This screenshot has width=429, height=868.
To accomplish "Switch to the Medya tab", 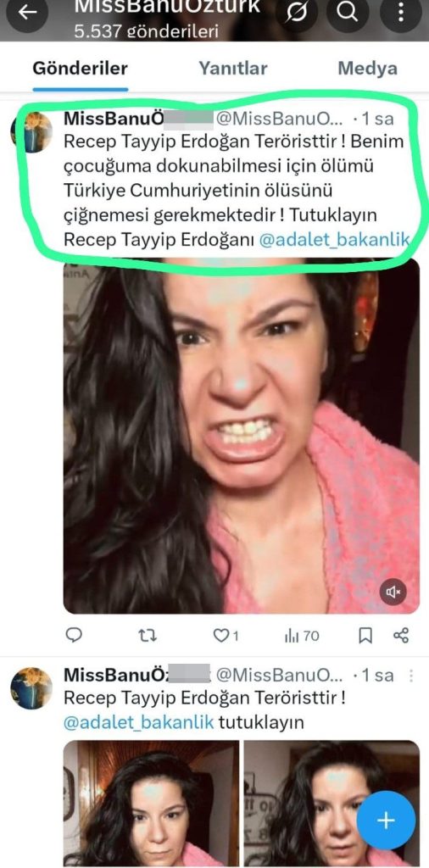I will [x=368, y=68].
